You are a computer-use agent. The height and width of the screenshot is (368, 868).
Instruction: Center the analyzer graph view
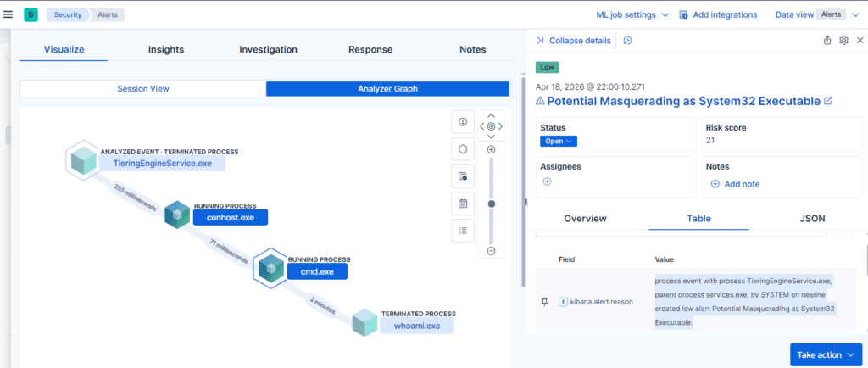click(x=491, y=126)
